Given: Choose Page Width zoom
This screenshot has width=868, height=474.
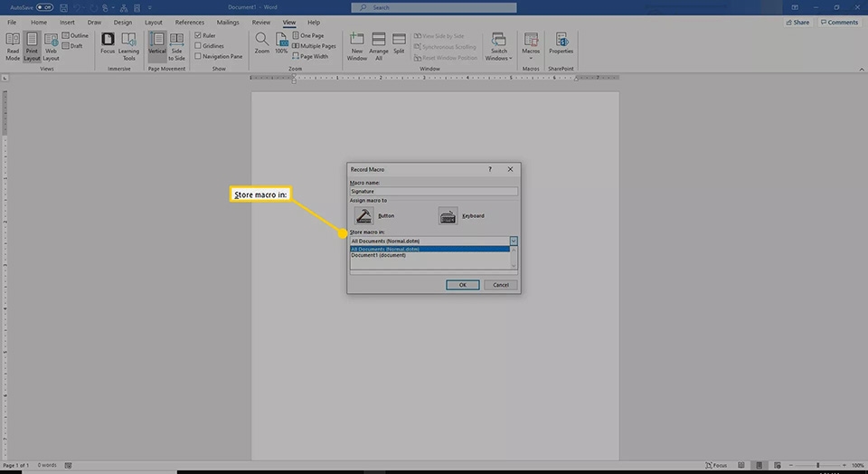Looking at the screenshot, I should [310, 56].
